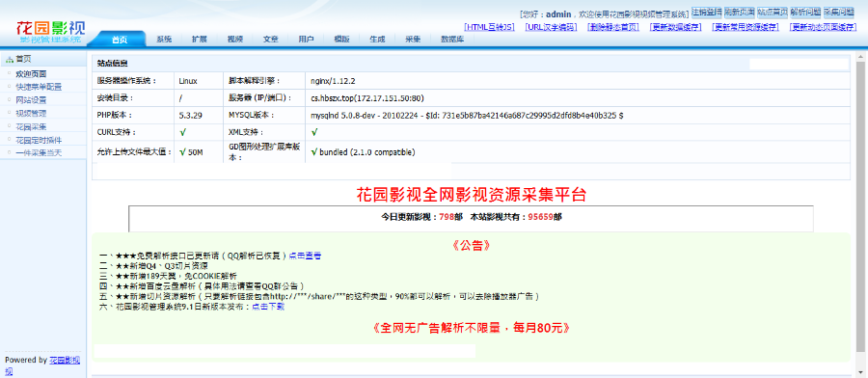
Task: Click the PHP version 5.3.29 value
Action: [189, 116]
